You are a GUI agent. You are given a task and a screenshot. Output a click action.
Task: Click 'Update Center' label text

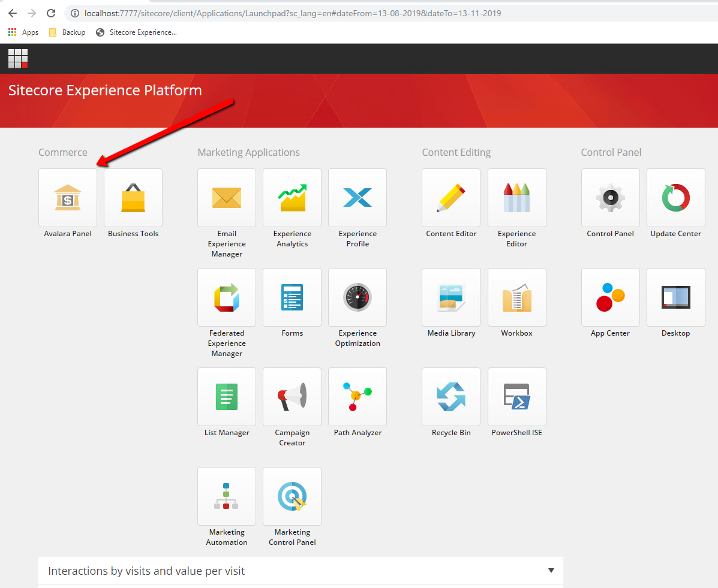click(x=676, y=233)
